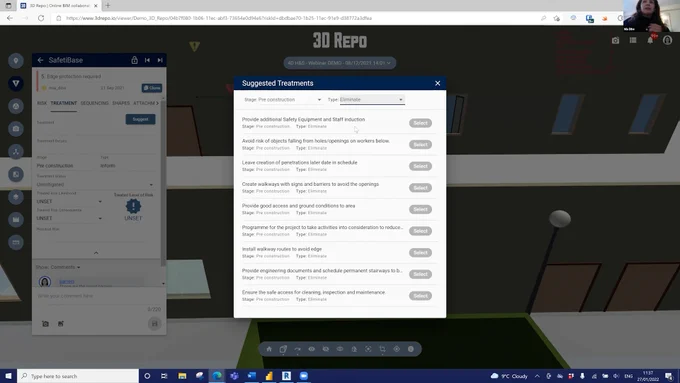Select the TREATMENT tab
Viewport: 680px width, 383px height.
tap(64, 103)
